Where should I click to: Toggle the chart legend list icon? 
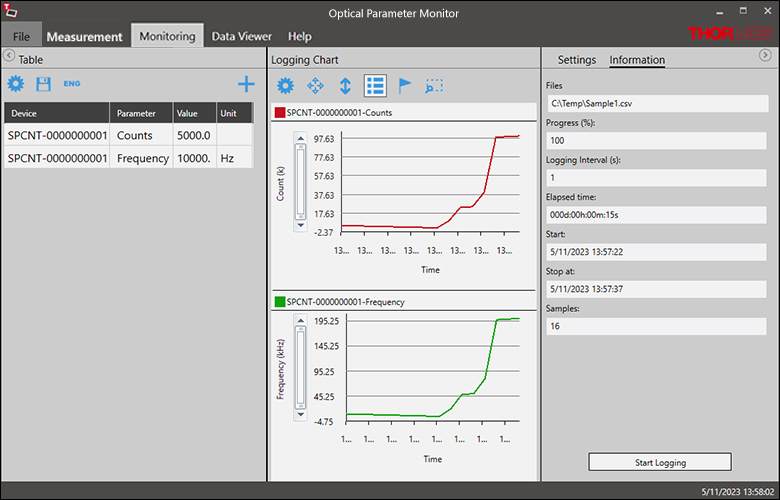375,86
